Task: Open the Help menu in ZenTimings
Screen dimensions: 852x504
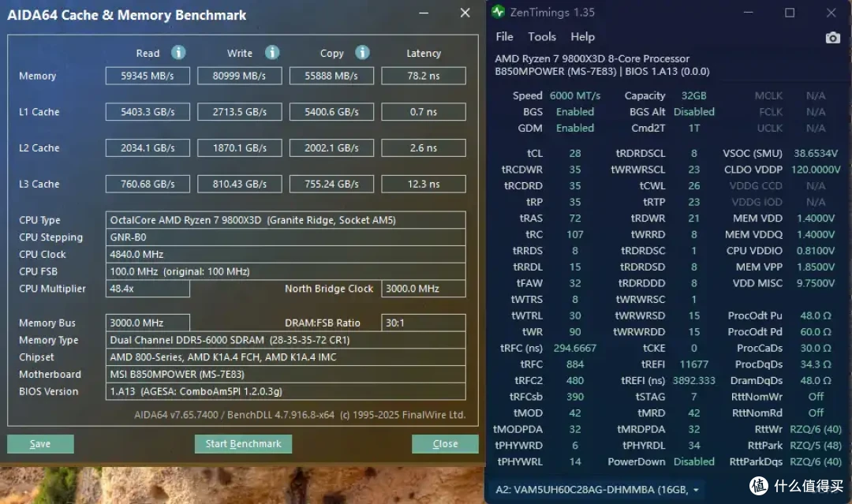Action: (x=582, y=37)
